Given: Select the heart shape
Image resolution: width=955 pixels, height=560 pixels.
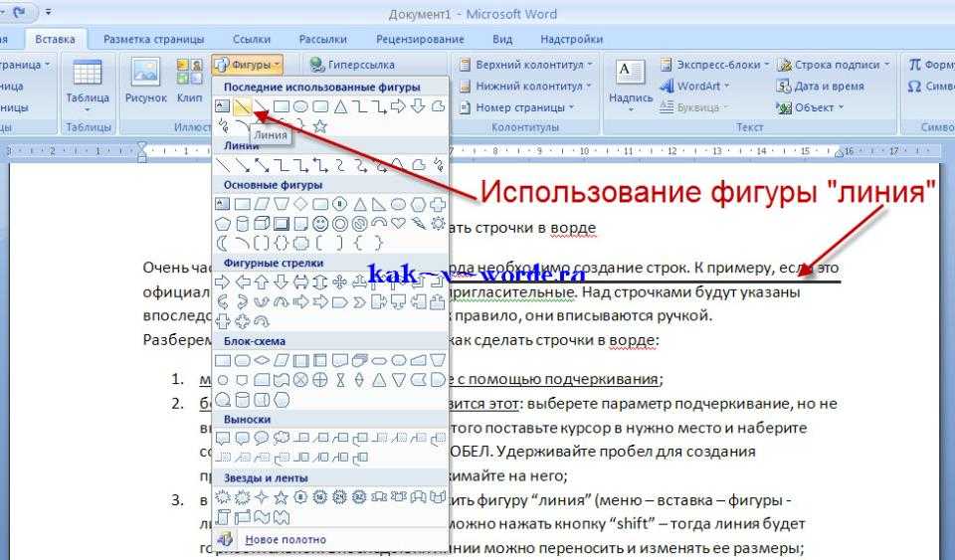Looking at the screenshot, I should [x=398, y=224].
